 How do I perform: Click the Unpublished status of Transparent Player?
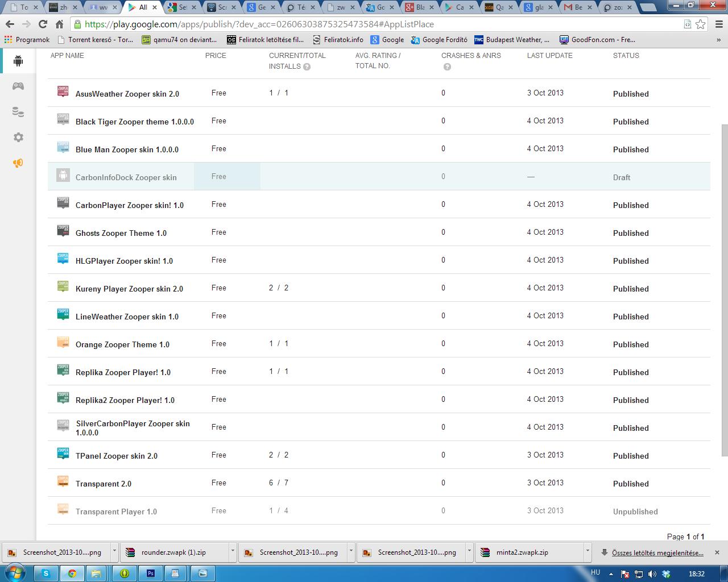635,512
